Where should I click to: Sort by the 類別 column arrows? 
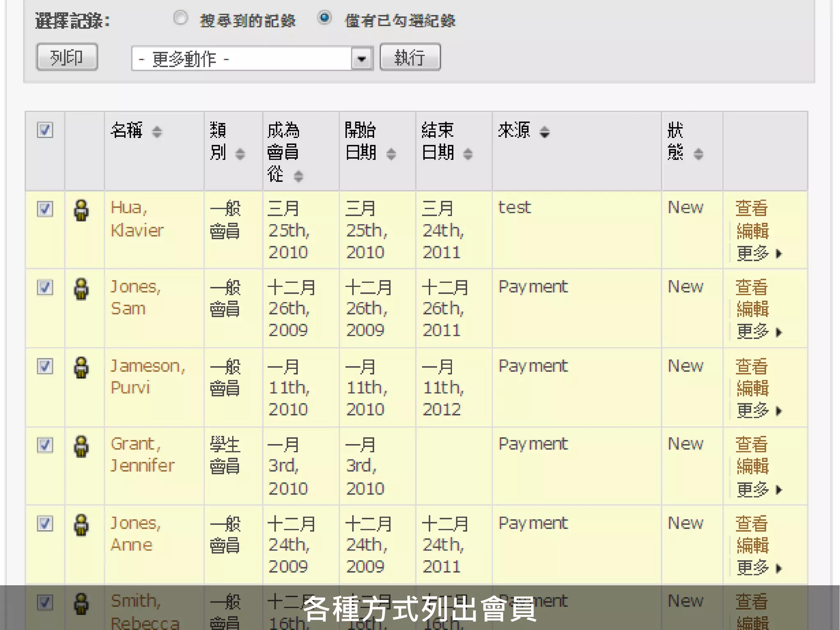pyautogui.click(x=240, y=154)
